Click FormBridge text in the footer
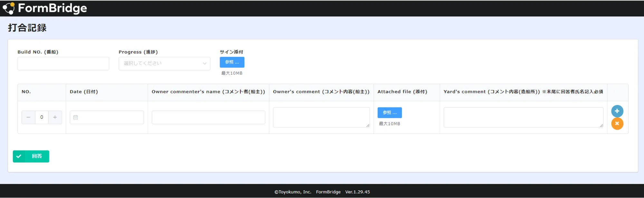This screenshot has width=644, height=198. [328, 192]
